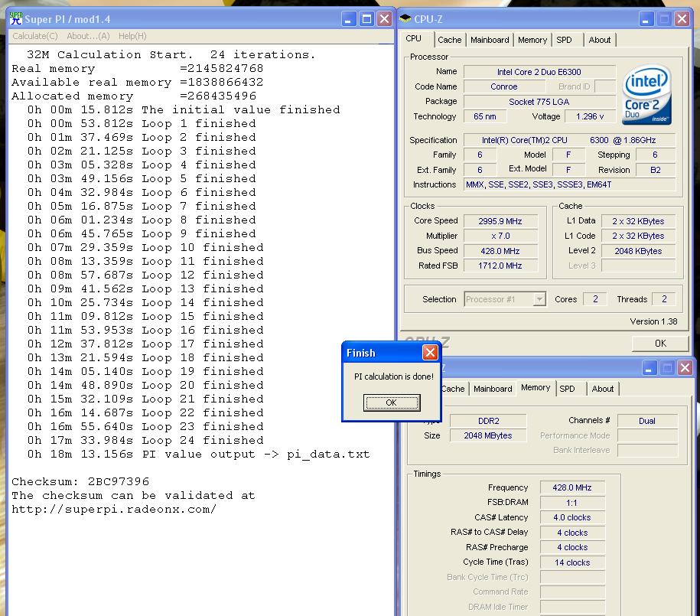Open the Help(H) menu in Super PI
Viewport: 700px width, 616px height.
pos(132,36)
